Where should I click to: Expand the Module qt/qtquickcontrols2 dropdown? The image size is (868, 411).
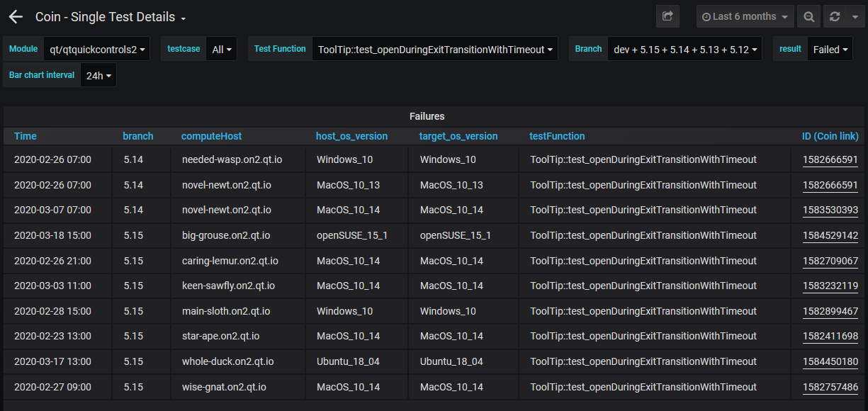(97, 50)
